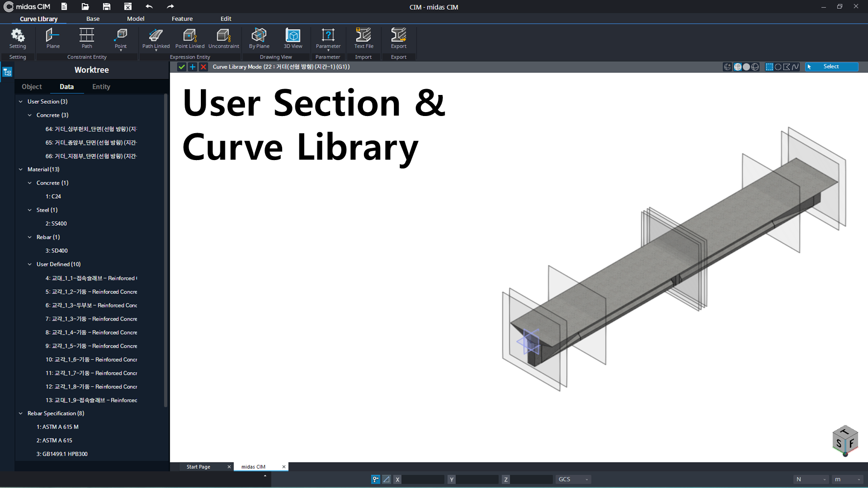Select material 1: C24
Image resolution: width=868 pixels, height=488 pixels.
(53, 196)
